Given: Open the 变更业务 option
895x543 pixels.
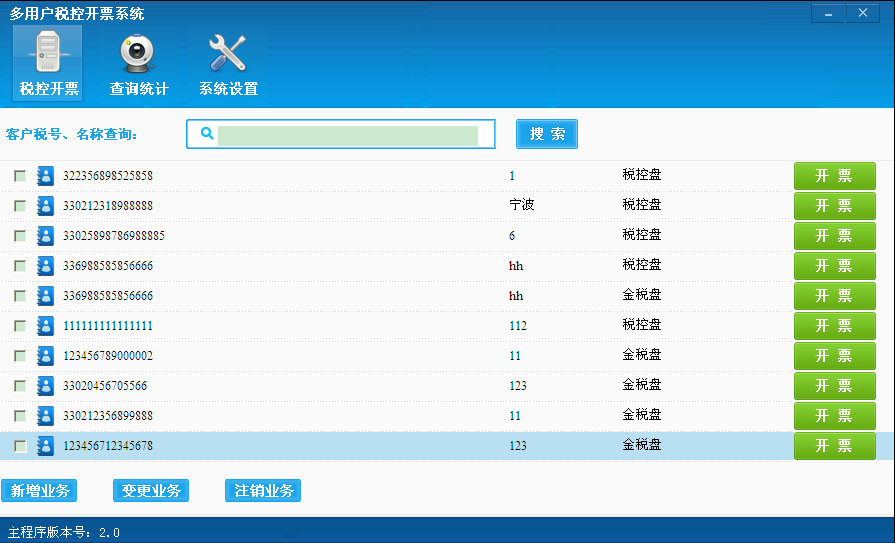Looking at the screenshot, I should (151, 491).
